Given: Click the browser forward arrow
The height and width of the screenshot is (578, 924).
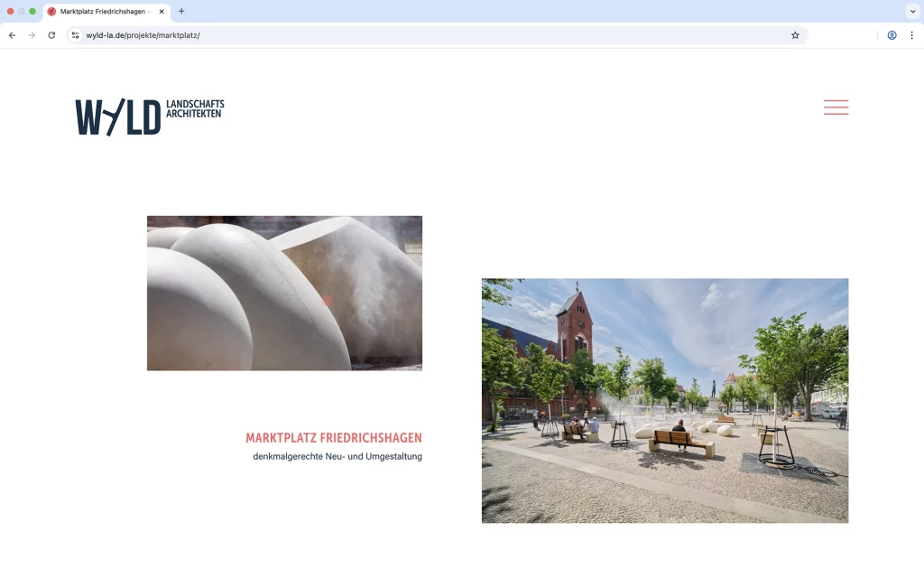Looking at the screenshot, I should tap(32, 35).
